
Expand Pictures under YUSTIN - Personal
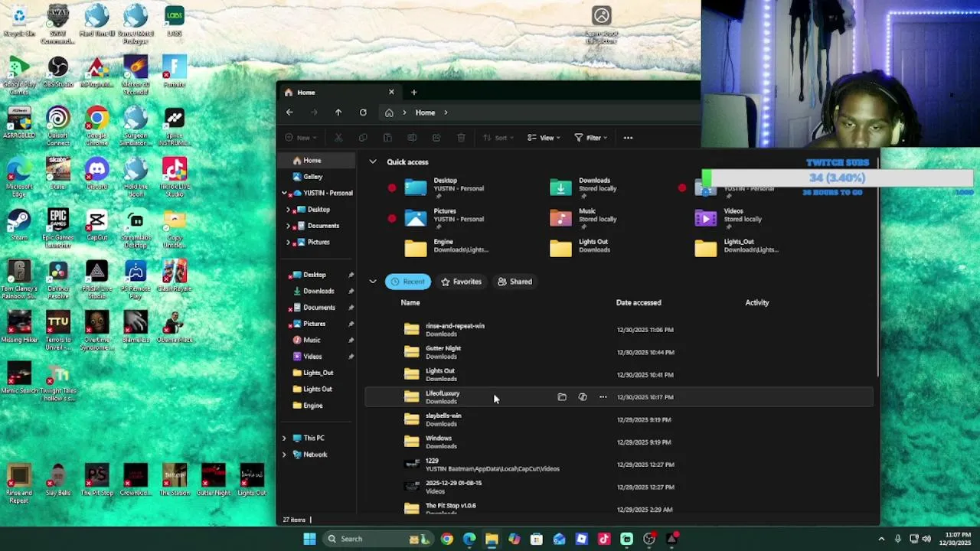[x=289, y=242]
